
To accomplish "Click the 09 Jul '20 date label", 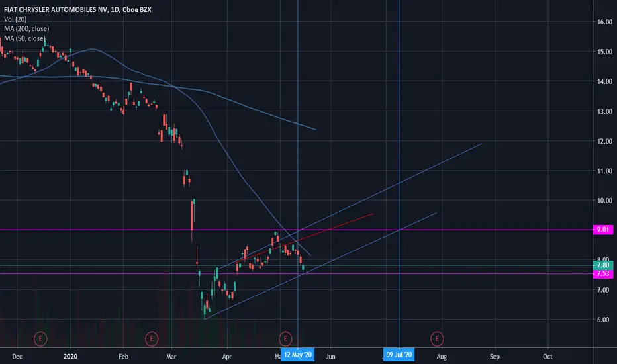I will tap(399, 355).
